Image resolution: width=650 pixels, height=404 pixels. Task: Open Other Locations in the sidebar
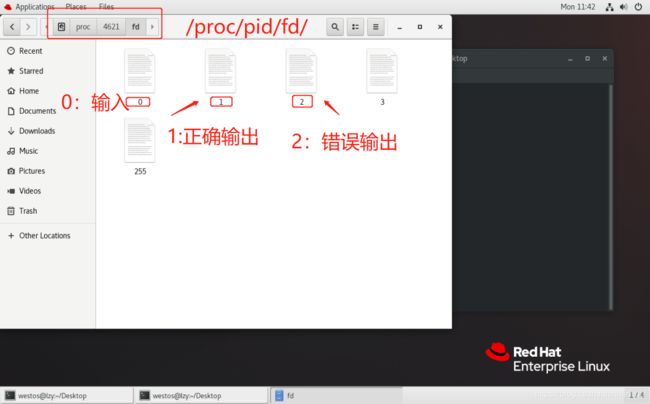[x=48, y=235]
